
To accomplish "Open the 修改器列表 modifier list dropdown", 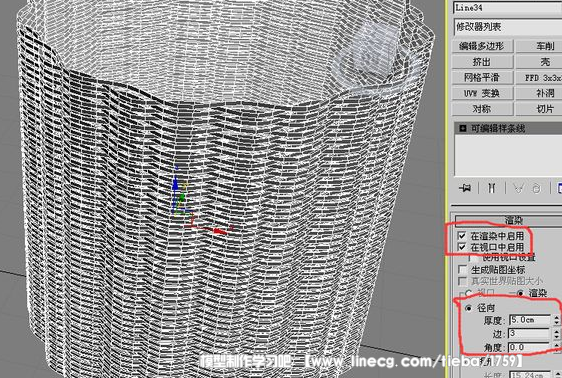I will 508,27.
